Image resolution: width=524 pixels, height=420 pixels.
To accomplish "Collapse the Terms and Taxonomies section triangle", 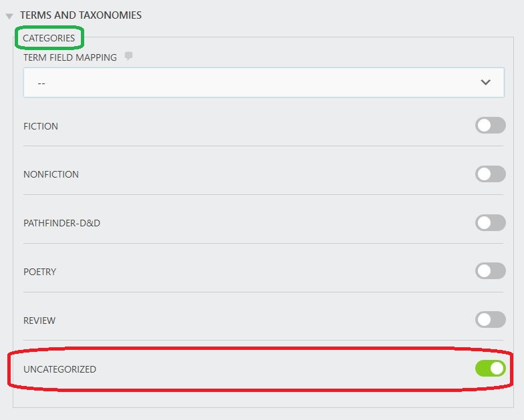I will pyautogui.click(x=9, y=16).
